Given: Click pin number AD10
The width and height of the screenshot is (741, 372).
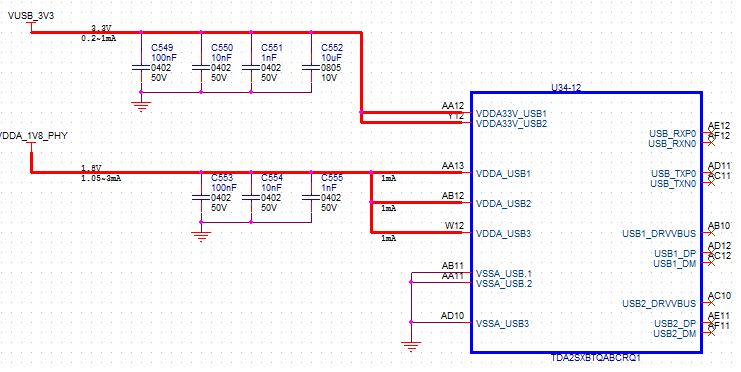Looking at the screenshot, I should [453, 316].
